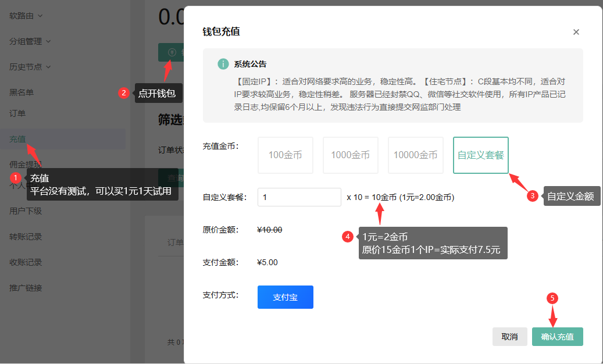Click the custom package amount input field
Viewport: 603px width, 364px height.
(x=299, y=197)
